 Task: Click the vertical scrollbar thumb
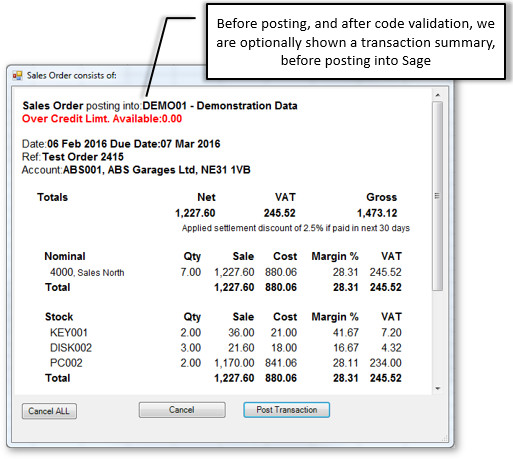[x=438, y=196]
